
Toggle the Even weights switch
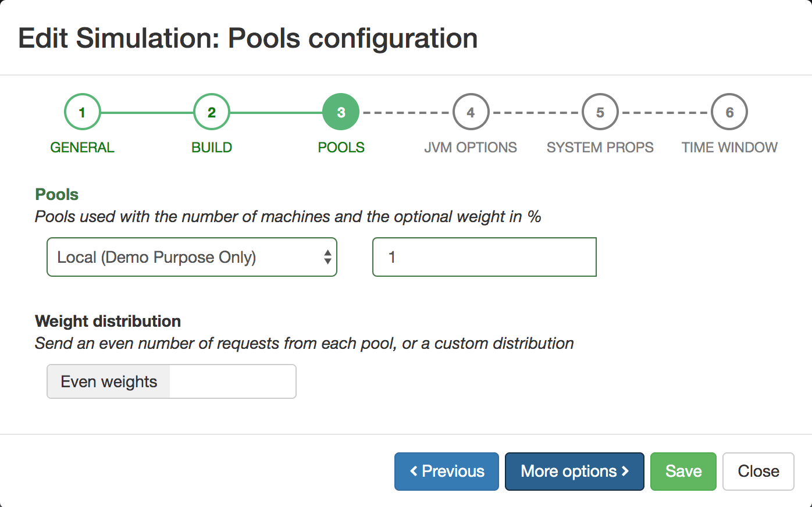click(x=171, y=381)
